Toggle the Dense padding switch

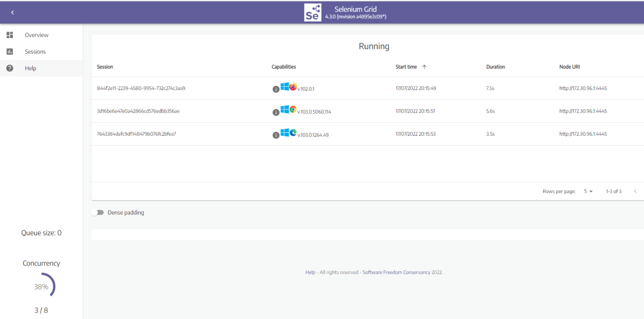[x=97, y=213]
